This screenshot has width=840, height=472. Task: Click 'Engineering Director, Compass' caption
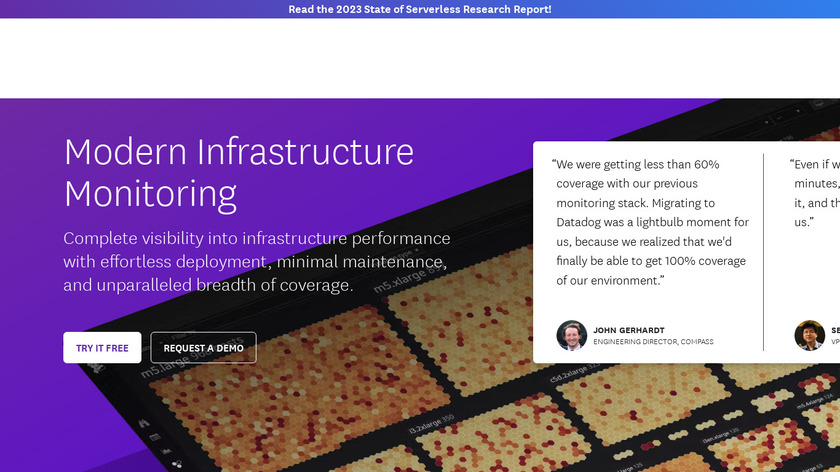[653, 342]
